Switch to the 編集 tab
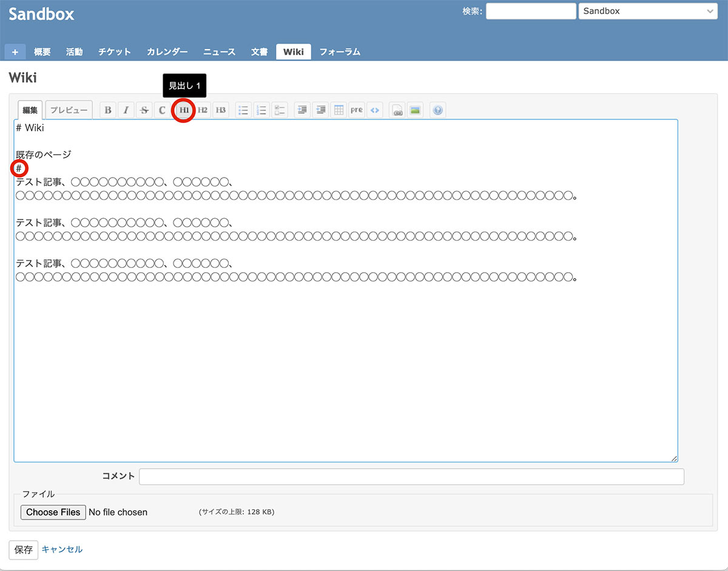 [x=30, y=110]
